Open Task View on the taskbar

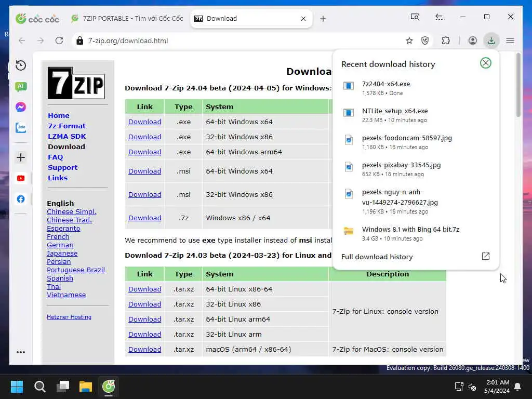[63, 387]
